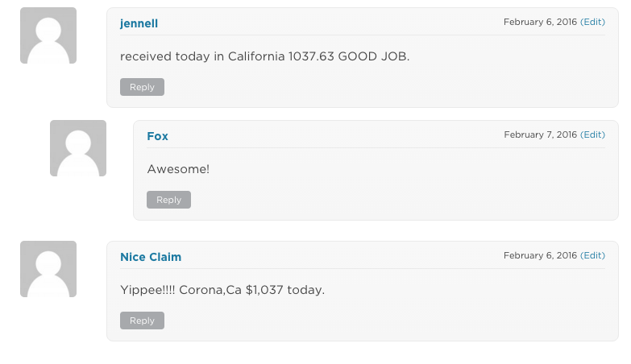Click Nice Claim's gray avatar placeholder image
This screenshot has height=364, width=631.
(48, 269)
